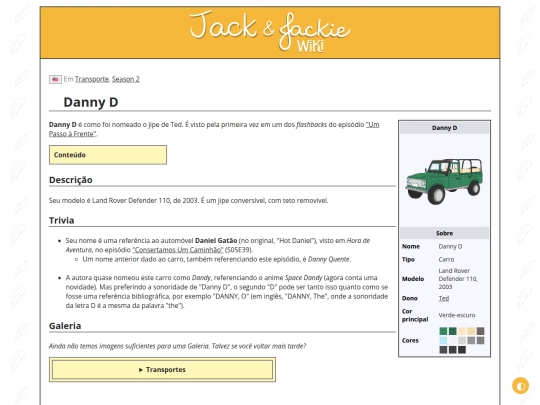Image resolution: width=540 pixels, height=405 pixels.
Task: Open the Jack & Jackie Wiki logo
Action: pyautogui.click(x=270, y=32)
